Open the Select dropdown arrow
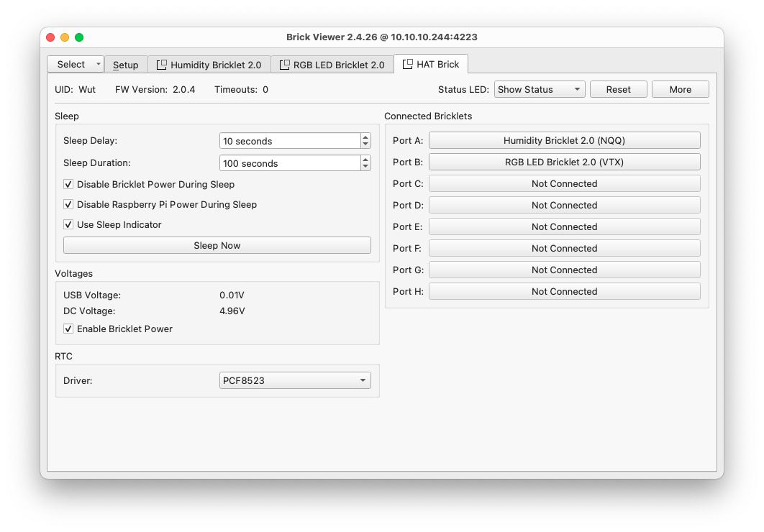 (99, 64)
